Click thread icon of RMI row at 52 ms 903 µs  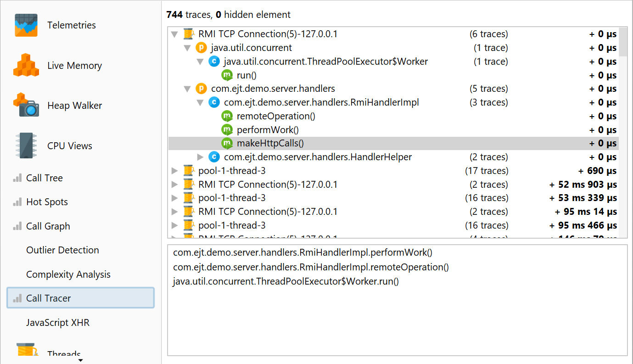coord(189,185)
